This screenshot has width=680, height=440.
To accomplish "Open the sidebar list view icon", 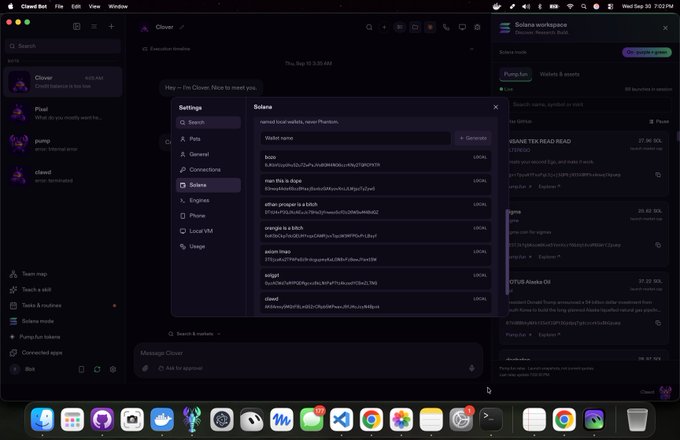I will [x=94, y=26].
